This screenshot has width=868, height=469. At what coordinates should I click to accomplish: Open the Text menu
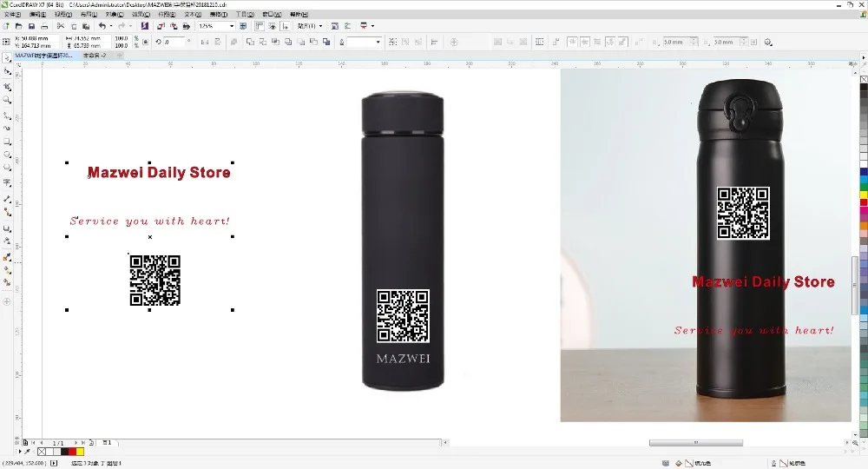193,15
